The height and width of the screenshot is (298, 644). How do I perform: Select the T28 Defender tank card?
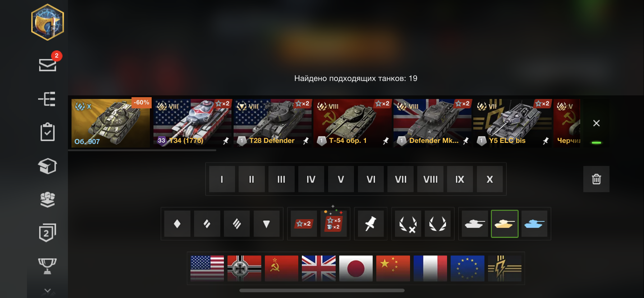click(272, 123)
